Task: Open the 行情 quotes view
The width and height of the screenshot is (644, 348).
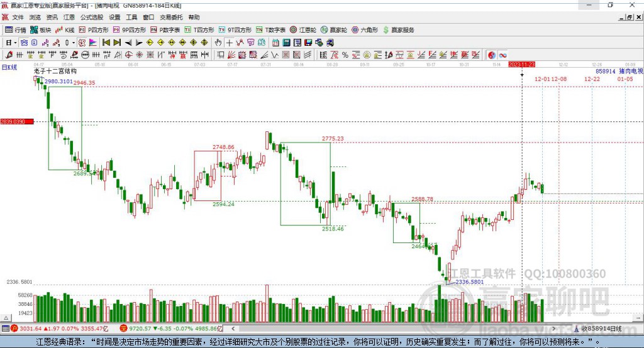Action: [16, 30]
